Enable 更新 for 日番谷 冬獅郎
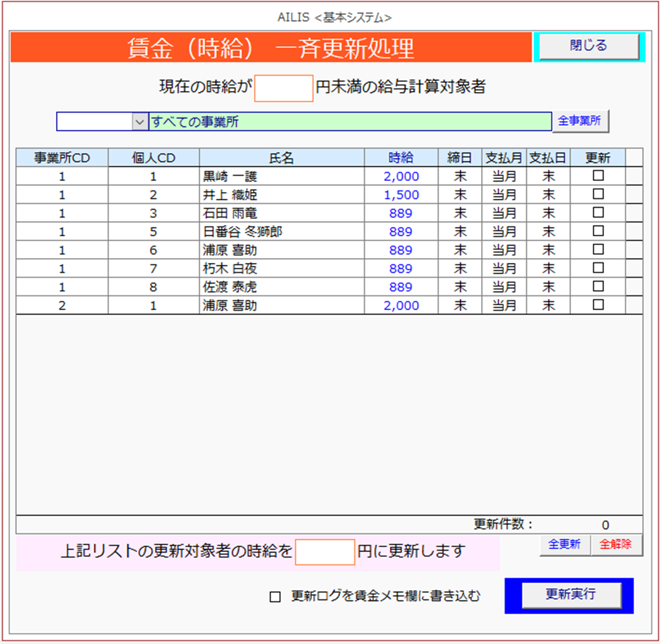660x644 pixels. (x=598, y=231)
